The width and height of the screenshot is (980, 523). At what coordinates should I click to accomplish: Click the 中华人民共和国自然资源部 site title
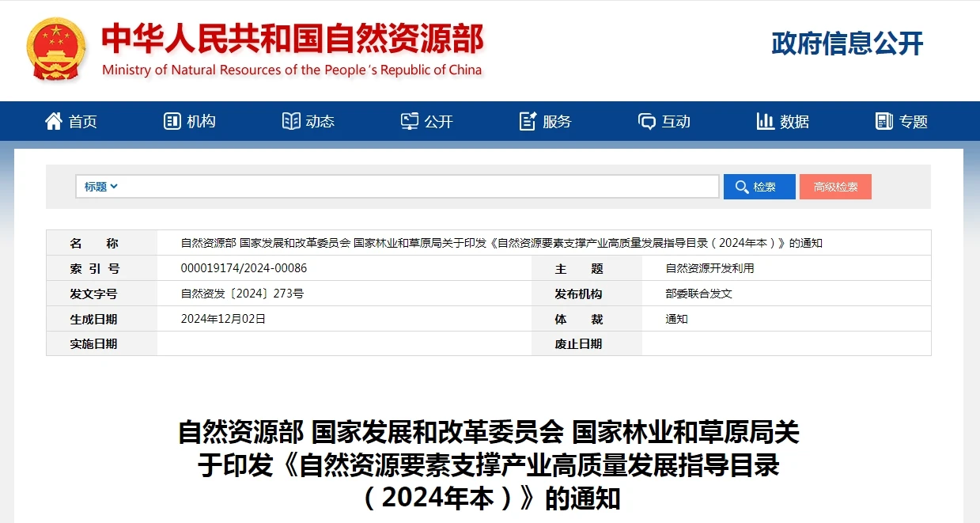292,40
